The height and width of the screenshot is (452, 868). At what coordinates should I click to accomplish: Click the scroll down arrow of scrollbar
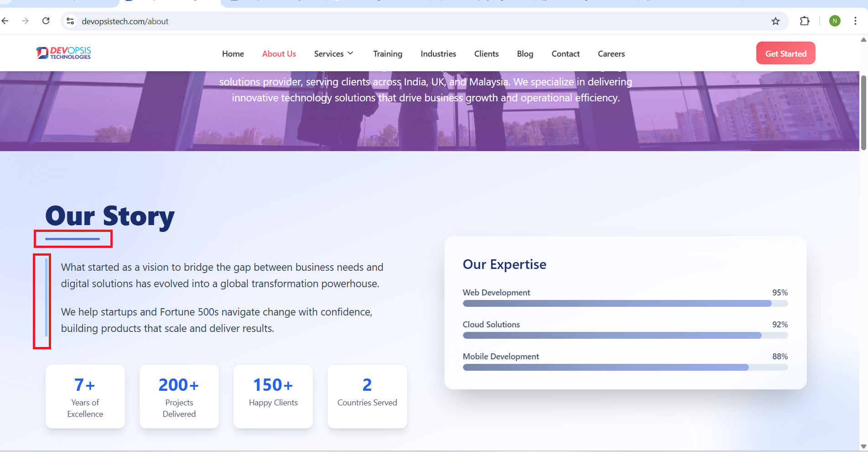tap(863, 446)
